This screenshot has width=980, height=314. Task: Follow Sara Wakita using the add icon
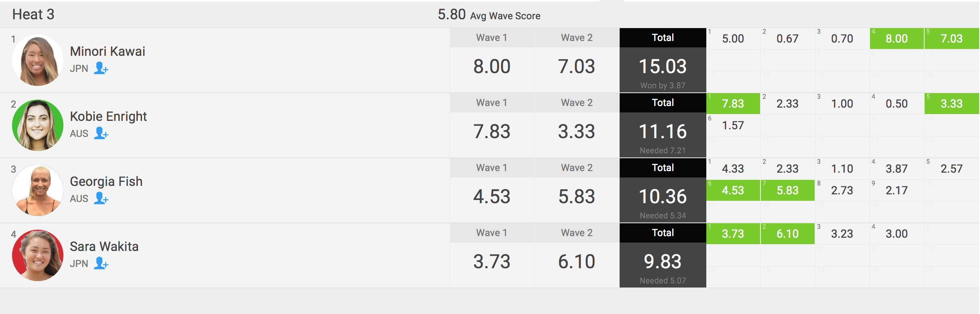101,263
